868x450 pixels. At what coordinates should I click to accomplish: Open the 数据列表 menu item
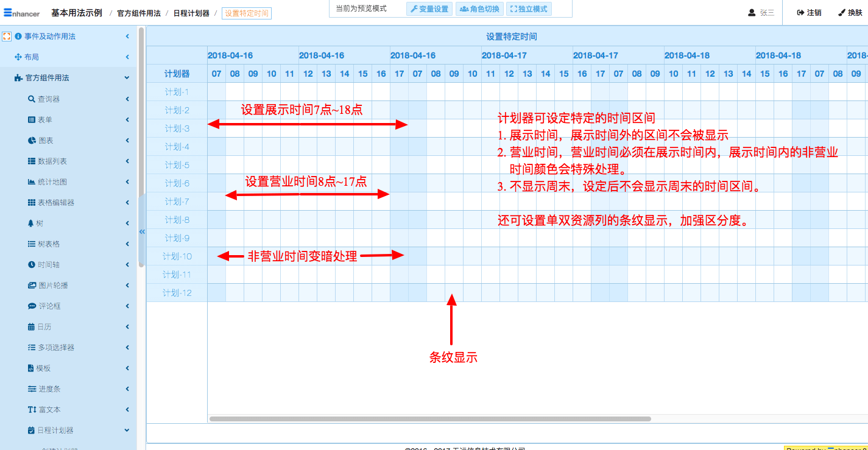(52, 161)
